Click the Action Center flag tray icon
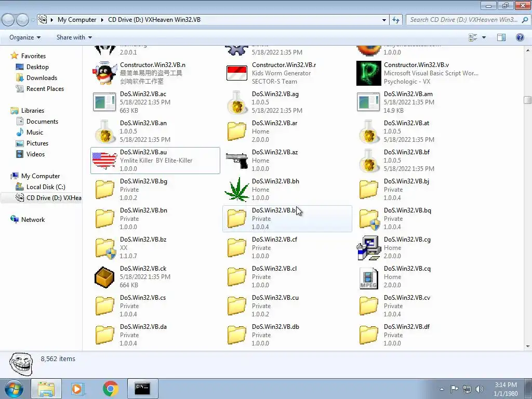532x399 pixels. tap(454, 389)
